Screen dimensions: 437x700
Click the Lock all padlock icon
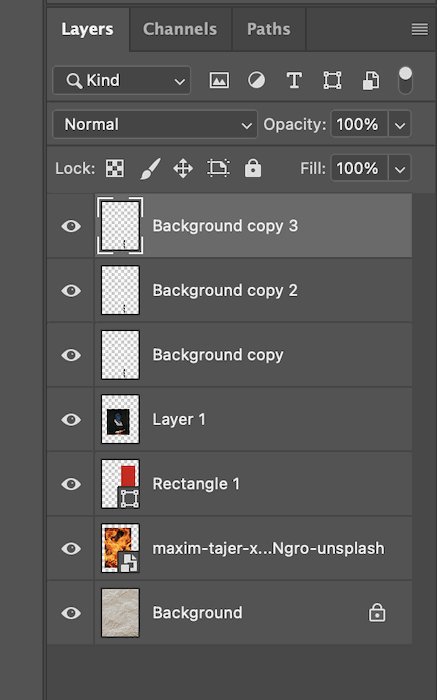point(253,168)
